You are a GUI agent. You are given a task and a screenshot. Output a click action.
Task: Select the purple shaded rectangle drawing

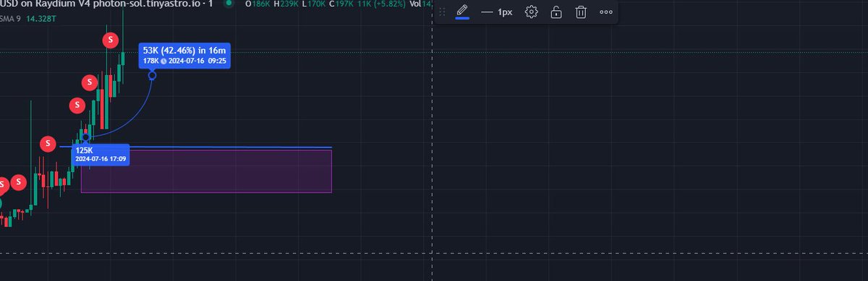pos(206,171)
